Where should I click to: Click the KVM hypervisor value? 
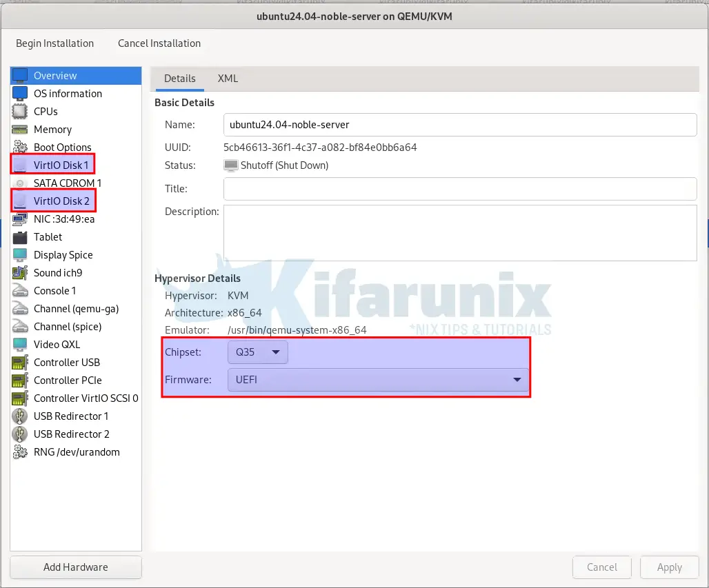pos(238,296)
